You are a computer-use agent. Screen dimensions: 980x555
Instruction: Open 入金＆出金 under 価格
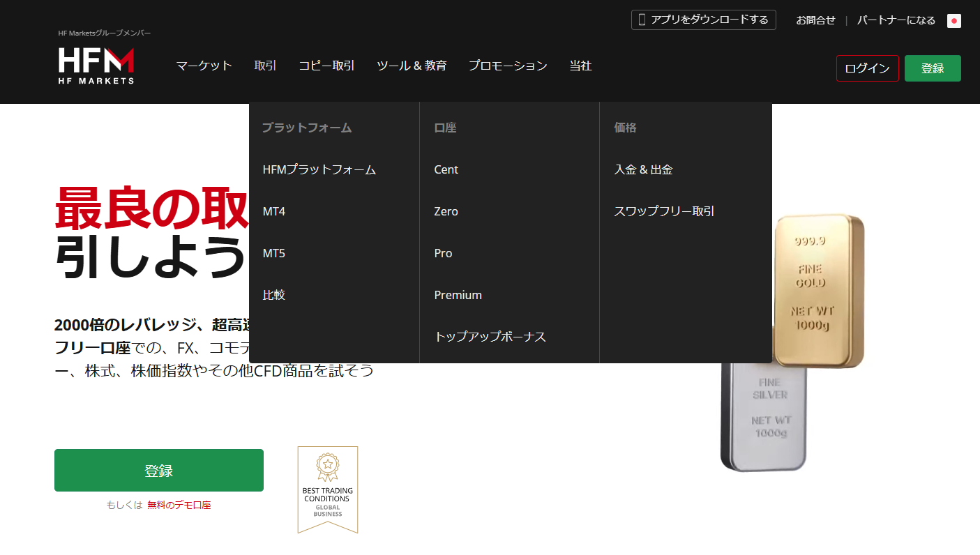tap(643, 169)
